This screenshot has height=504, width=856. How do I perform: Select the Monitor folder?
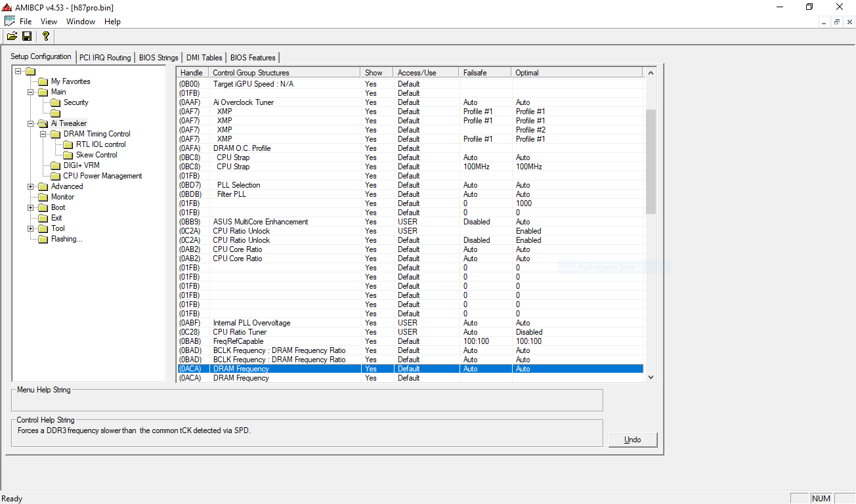pos(62,197)
